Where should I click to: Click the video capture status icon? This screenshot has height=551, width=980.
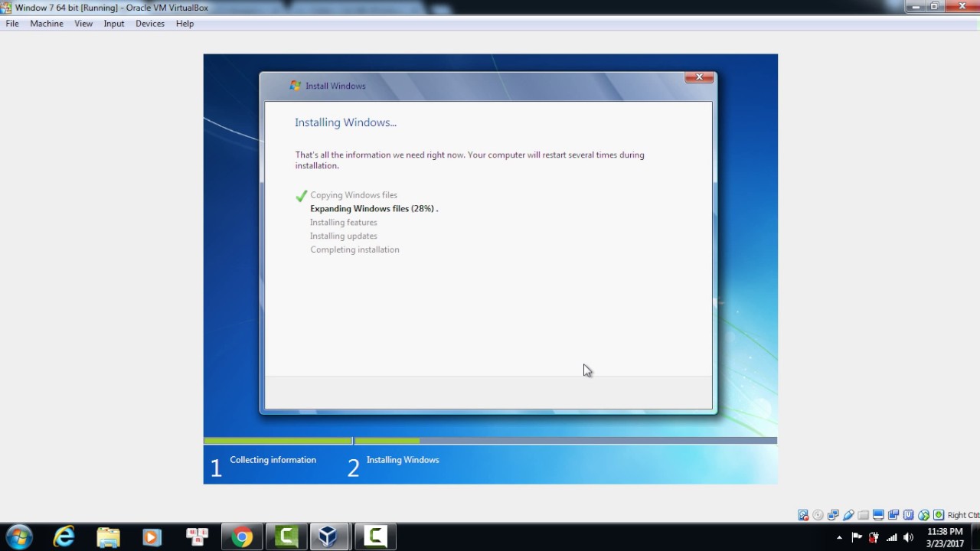(893, 515)
